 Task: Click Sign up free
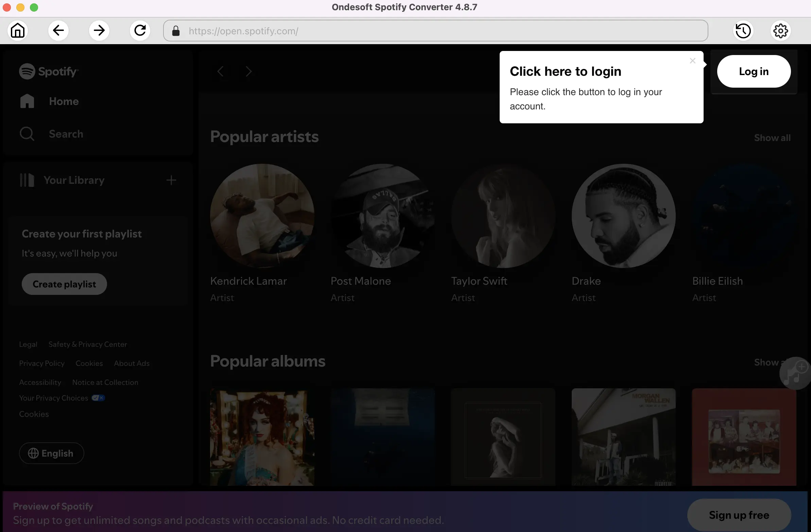tap(738, 514)
